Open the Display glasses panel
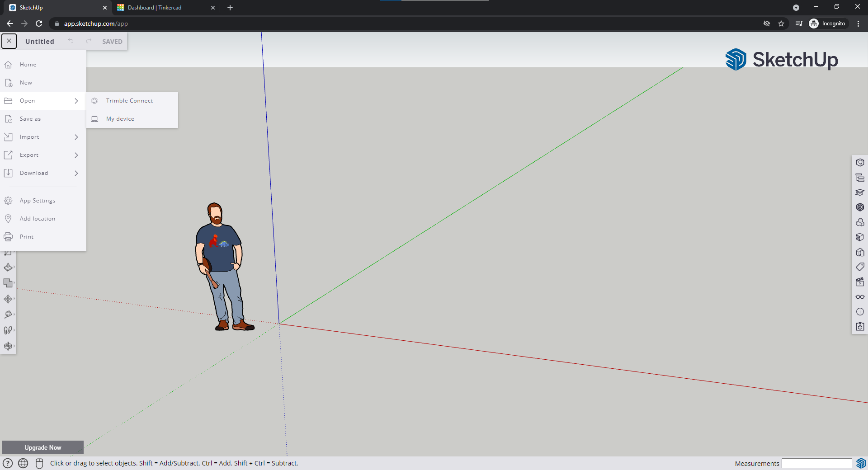868x470 pixels. (x=860, y=297)
